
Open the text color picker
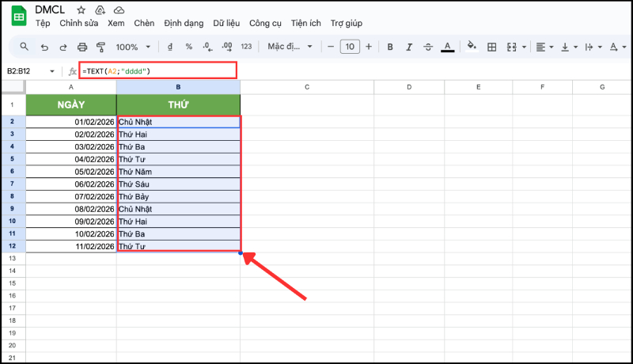coord(447,47)
